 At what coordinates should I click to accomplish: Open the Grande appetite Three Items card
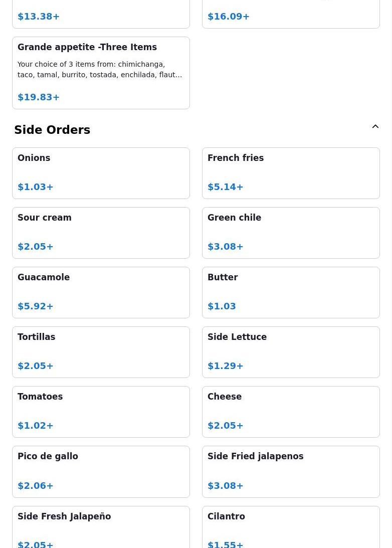click(x=101, y=73)
